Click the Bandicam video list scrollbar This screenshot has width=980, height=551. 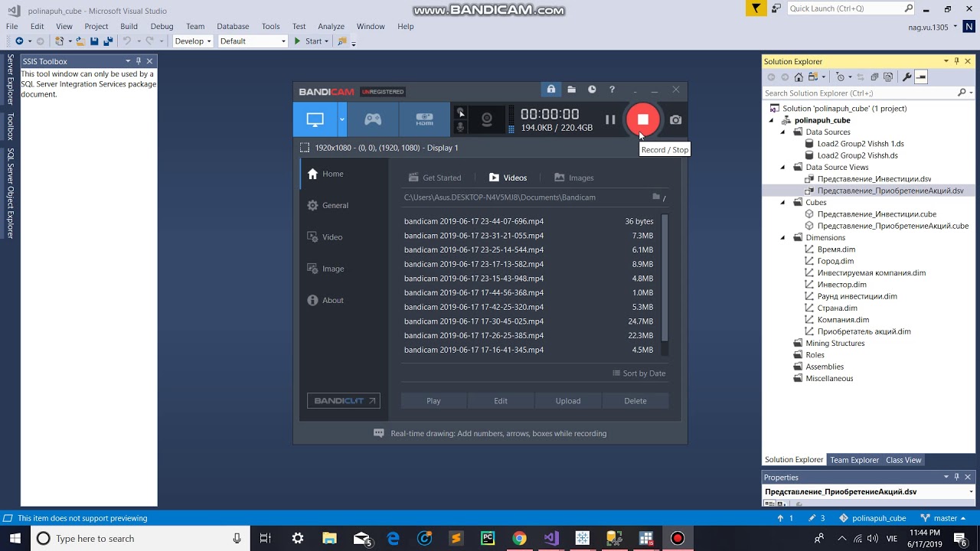(x=665, y=279)
